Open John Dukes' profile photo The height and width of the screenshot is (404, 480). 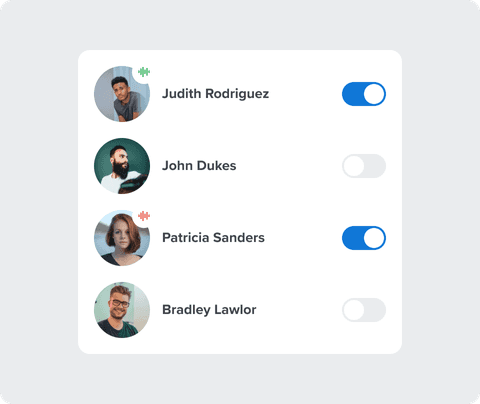pyautogui.click(x=122, y=166)
